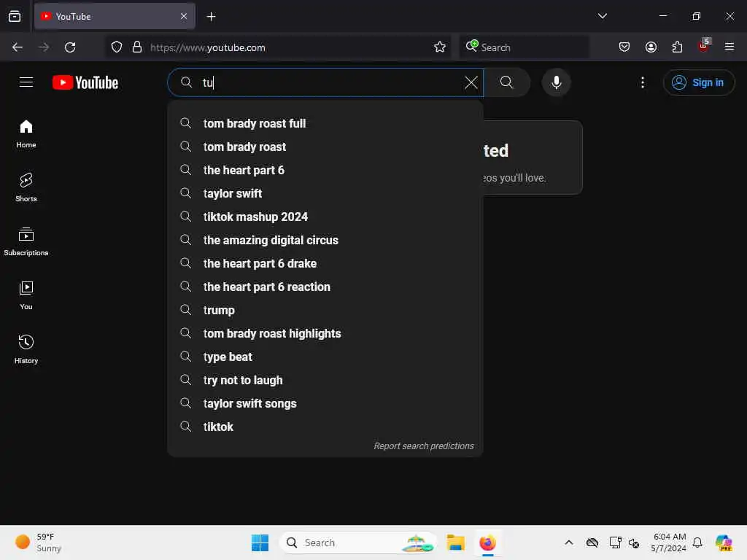747x560 pixels.
Task: Click the magnifier search button
Action: [506, 82]
